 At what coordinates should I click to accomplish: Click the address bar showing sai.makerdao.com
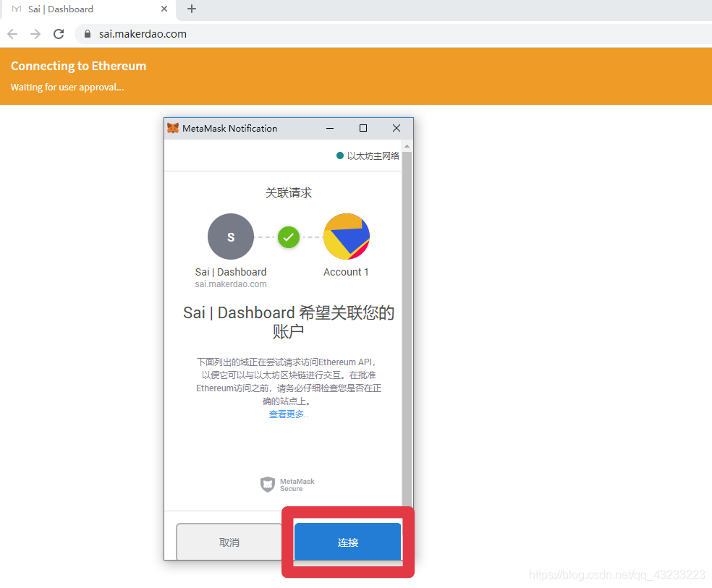tap(393, 34)
